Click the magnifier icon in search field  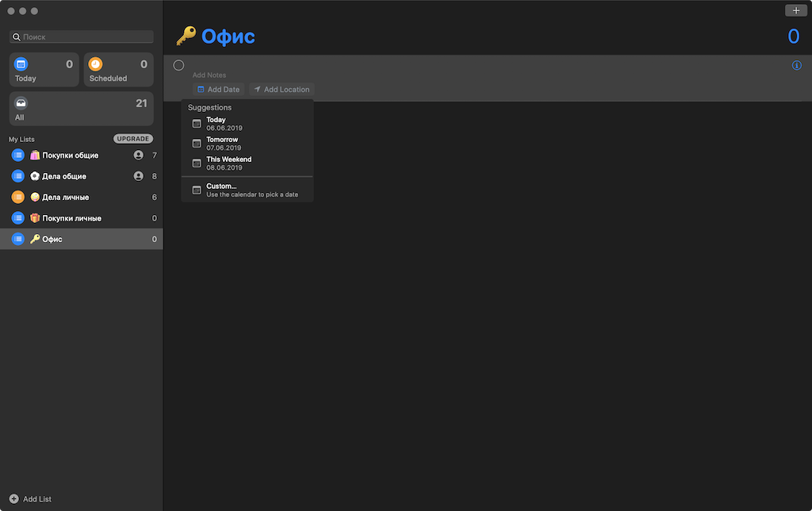(x=17, y=36)
